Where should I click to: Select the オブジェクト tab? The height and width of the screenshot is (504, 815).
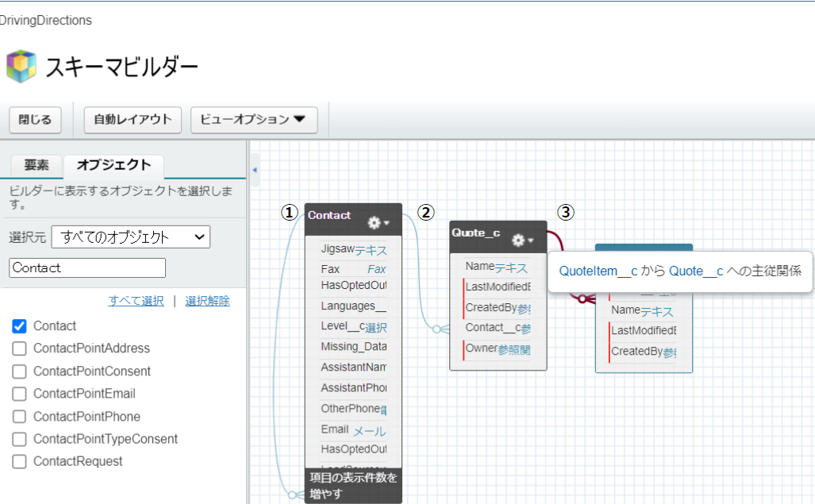coord(113,165)
